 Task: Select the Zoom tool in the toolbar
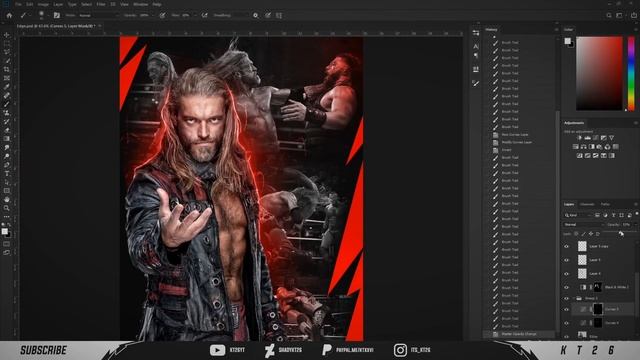pos(7,208)
